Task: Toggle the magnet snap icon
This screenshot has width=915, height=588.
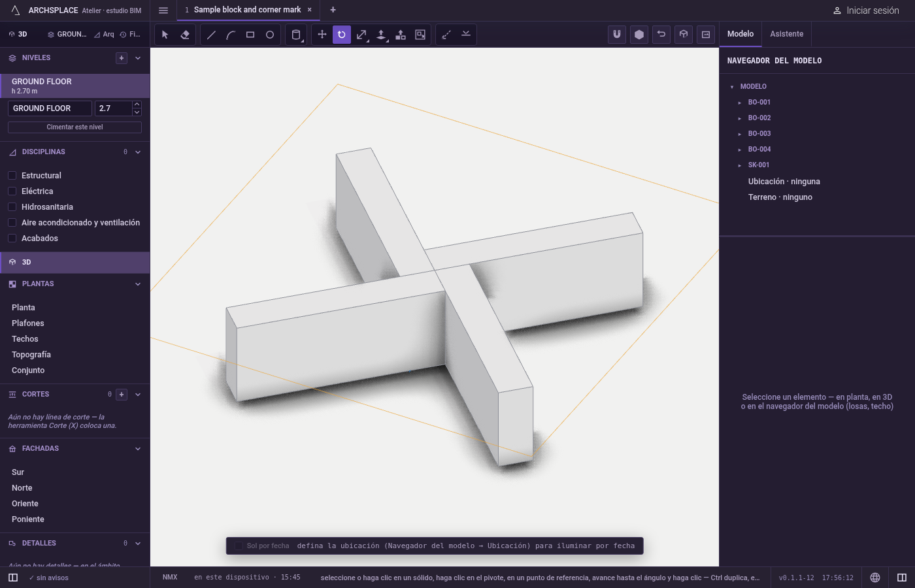Action: point(617,35)
